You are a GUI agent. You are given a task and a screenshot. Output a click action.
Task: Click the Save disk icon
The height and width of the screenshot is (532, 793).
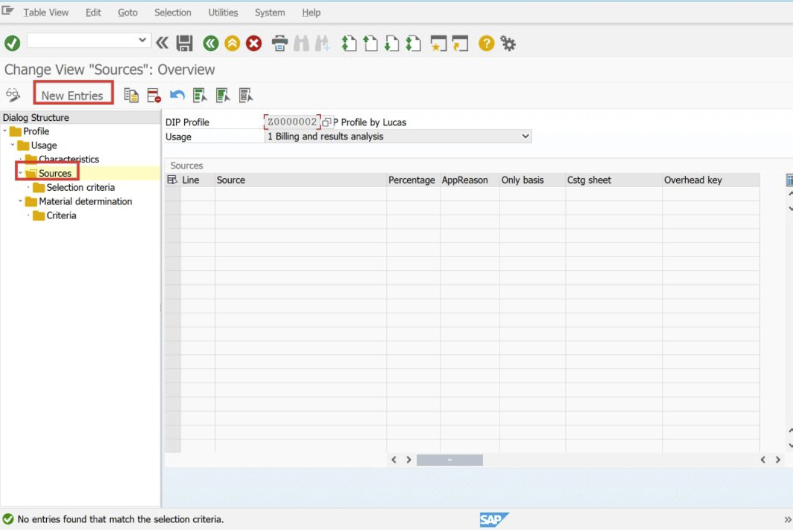pyautogui.click(x=185, y=43)
